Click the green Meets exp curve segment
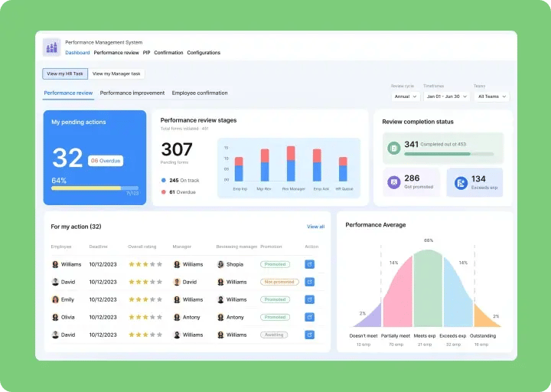This screenshot has width=551, height=392. [x=428, y=289]
